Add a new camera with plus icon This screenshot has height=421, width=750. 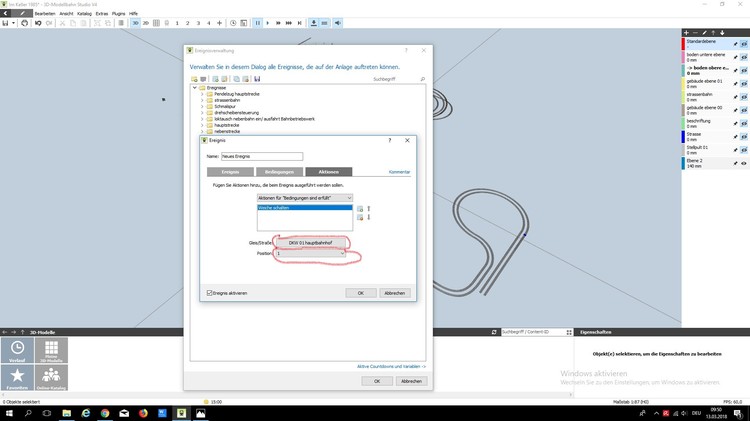pos(220,23)
